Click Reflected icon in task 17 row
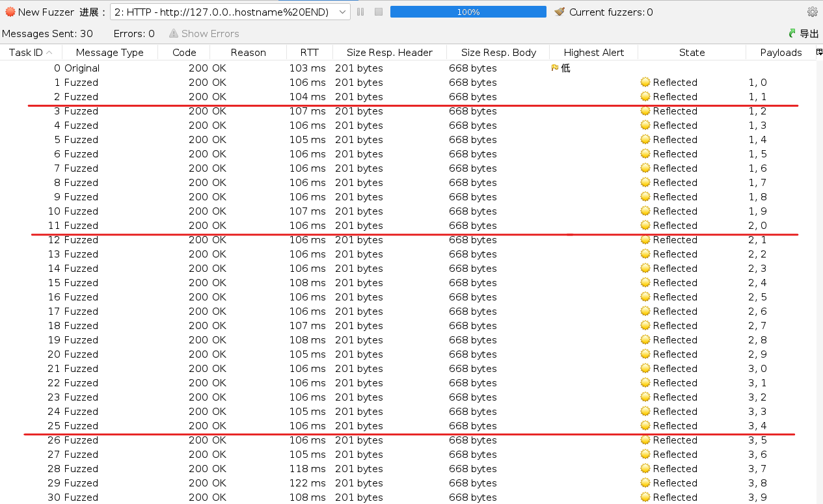The height and width of the screenshot is (504, 823). 645,311
